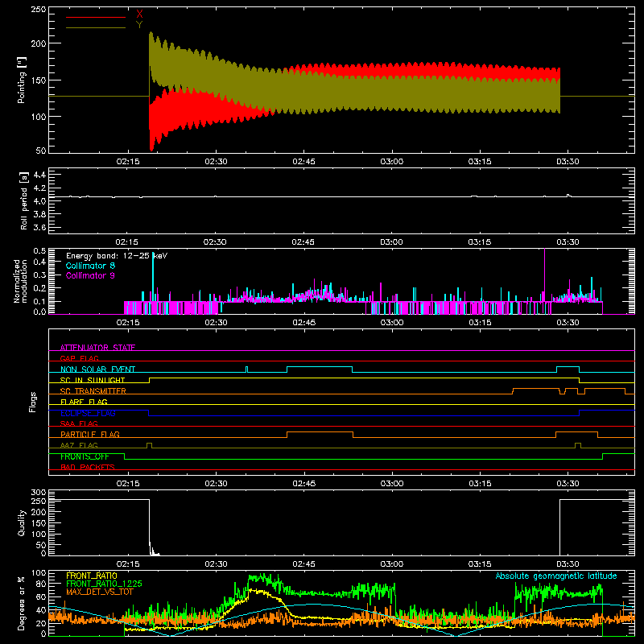This screenshot has height=644, width=644.
Task: Click the AAZ_FLAG label
Action: click(79, 445)
